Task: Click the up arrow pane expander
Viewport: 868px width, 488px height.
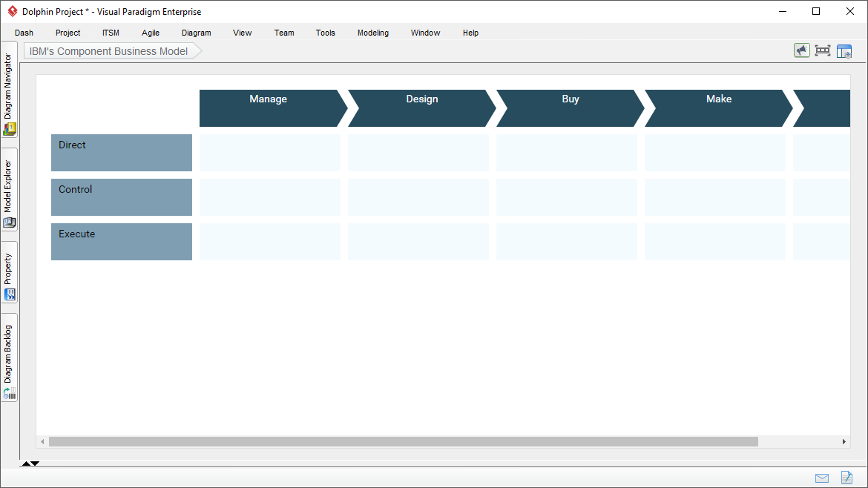Action: coord(26,464)
